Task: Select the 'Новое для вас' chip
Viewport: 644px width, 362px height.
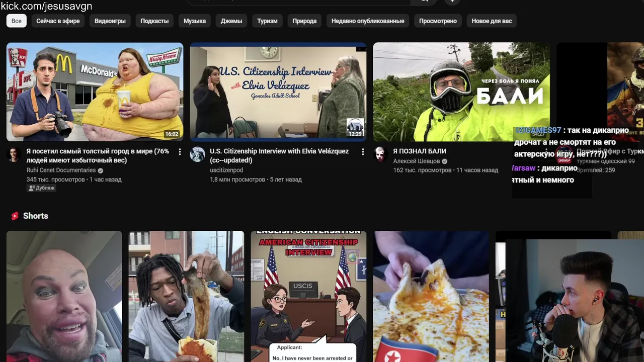Action: pos(492,21)
